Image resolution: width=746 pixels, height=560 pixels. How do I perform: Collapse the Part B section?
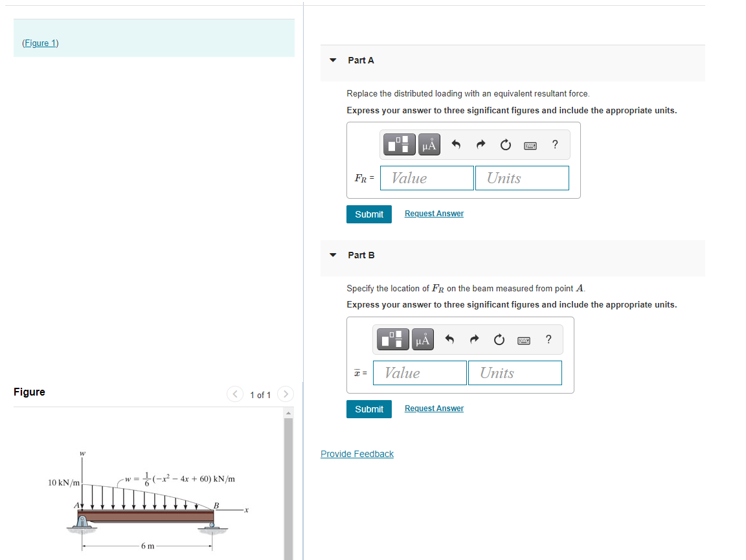(x=332, y=255)
